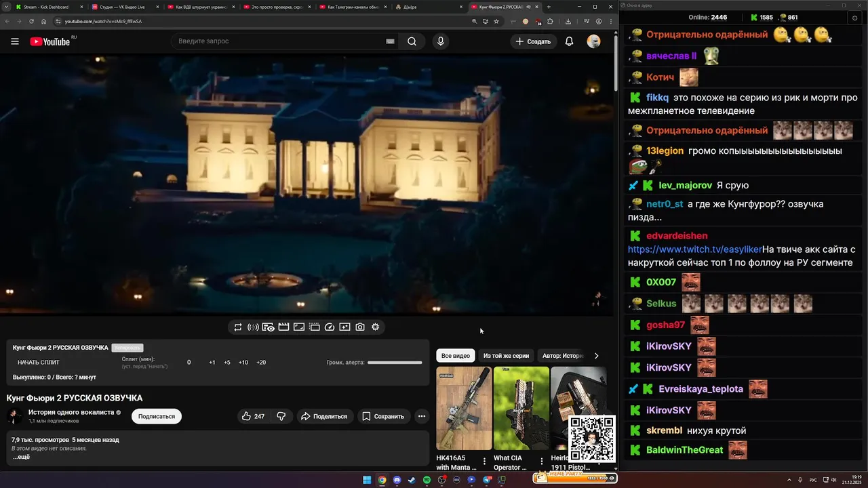
Task: Open Windows Start menu on taskbar
Action: (367, 480)
